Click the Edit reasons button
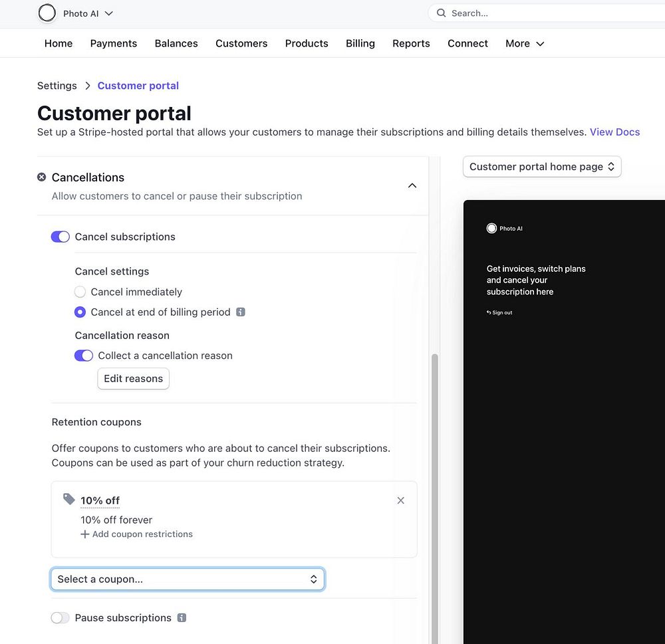The height and width of the screenshot is (644, 665). point(134,379)
